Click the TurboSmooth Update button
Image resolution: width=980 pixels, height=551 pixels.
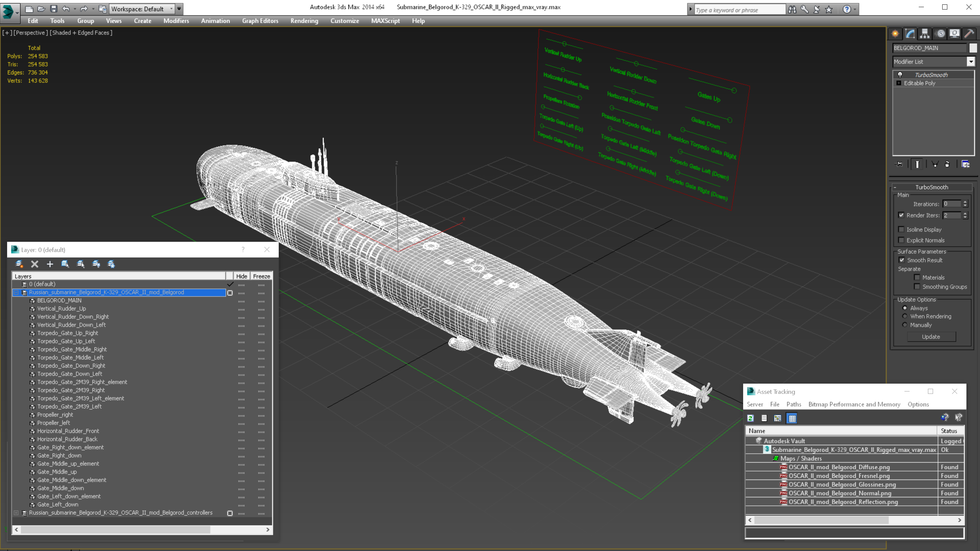coord(931,336)
